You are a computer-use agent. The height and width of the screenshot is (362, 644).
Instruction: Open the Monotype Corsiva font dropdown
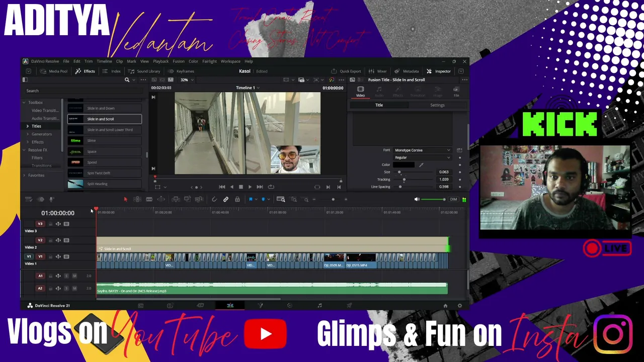pos(422,150)
